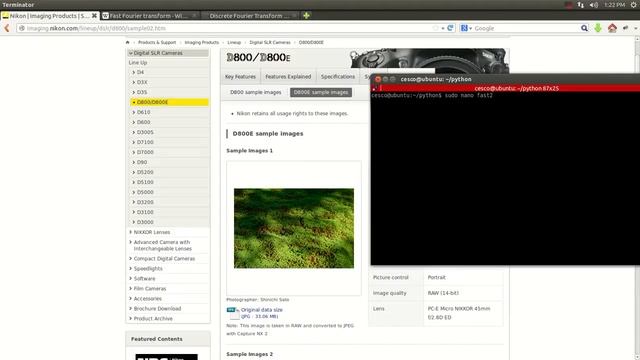The image size is (640, 360).
Task: Click the red cesco@ubuntu terminal title strip
Action: pos(505,88)
